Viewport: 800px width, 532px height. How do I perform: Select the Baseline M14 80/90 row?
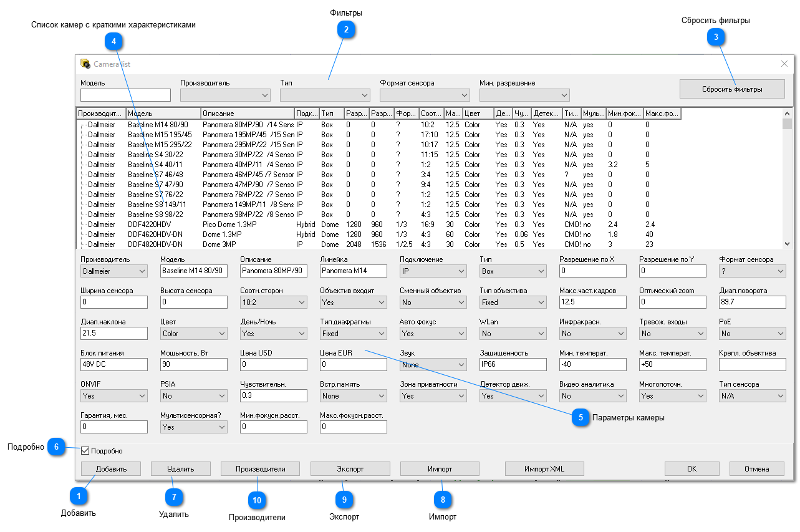coord(429,125)
